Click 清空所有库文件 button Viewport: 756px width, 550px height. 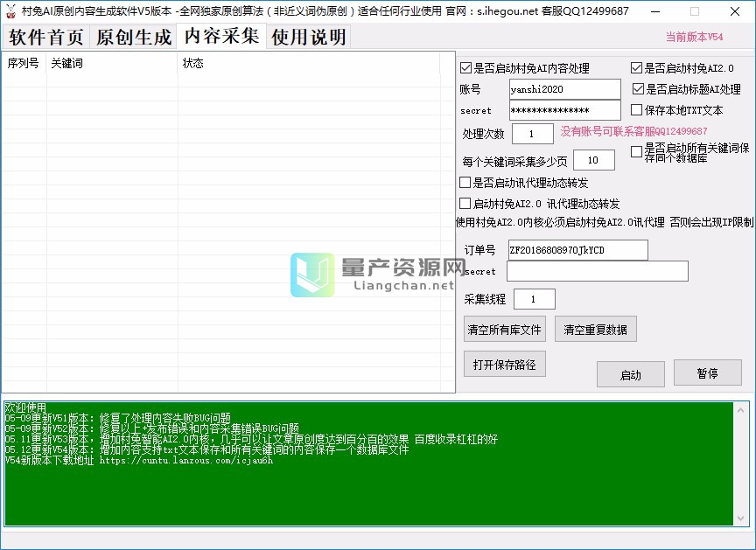pos(504,330)
